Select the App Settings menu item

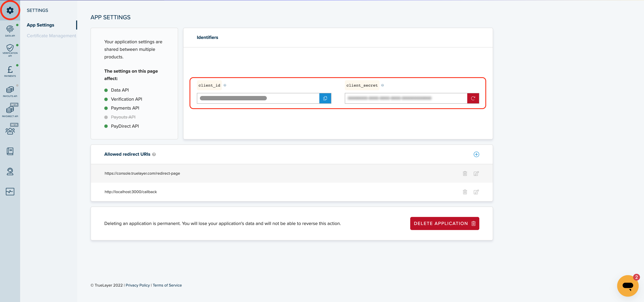point(40,25)
